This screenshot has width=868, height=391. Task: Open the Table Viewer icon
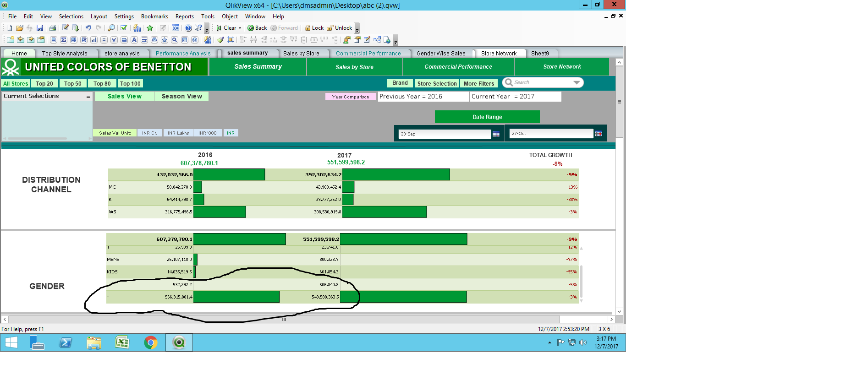377,40
